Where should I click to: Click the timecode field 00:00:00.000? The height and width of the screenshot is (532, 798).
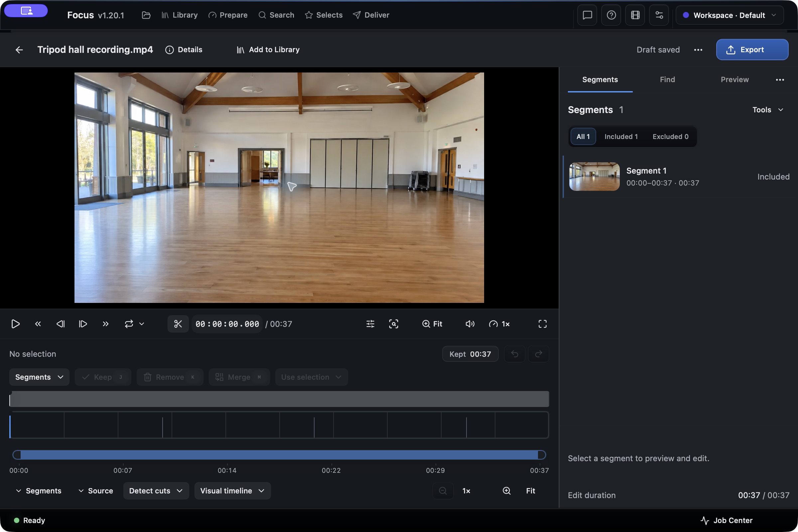(x=227, y=324)
